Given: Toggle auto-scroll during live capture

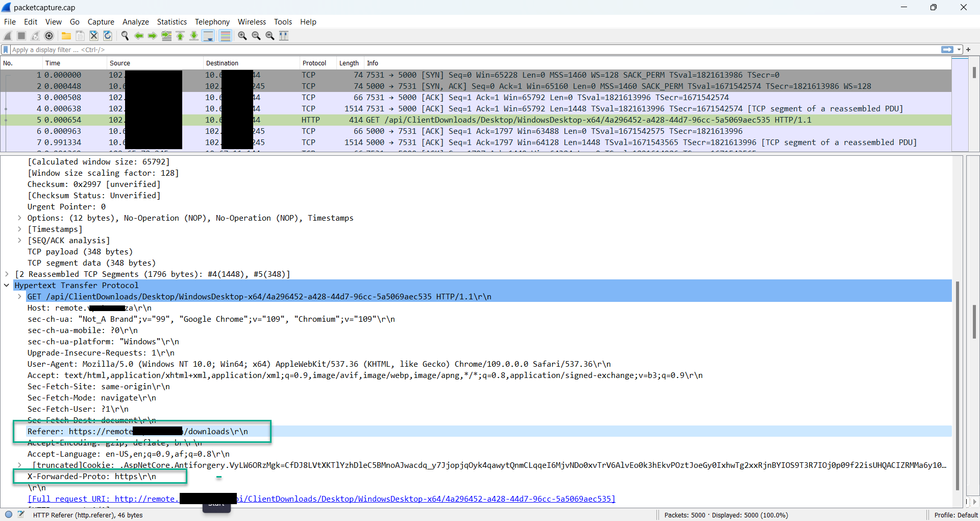Looking at the screenshot, I should [208, 36].
